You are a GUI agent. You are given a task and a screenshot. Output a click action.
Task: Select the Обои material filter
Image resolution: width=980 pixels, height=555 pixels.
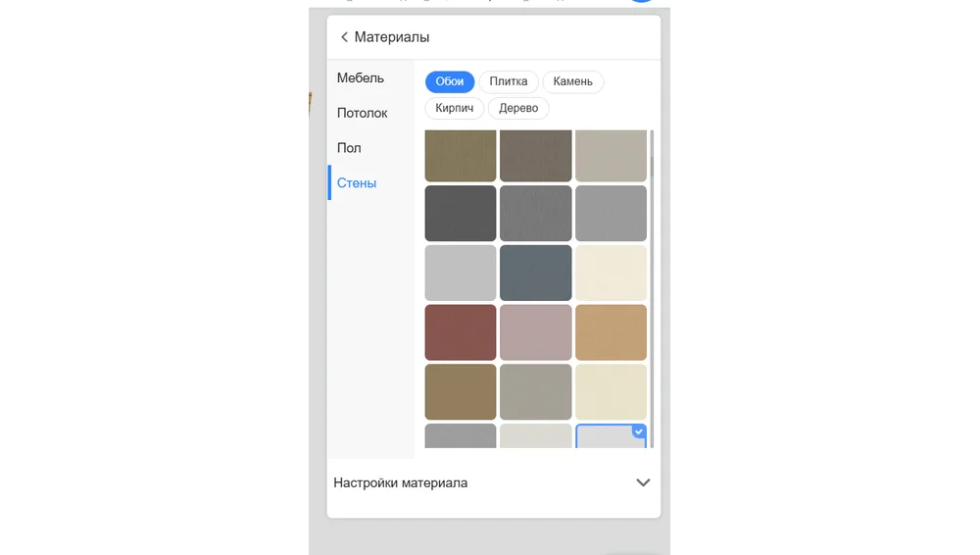(x=450, y=81)
